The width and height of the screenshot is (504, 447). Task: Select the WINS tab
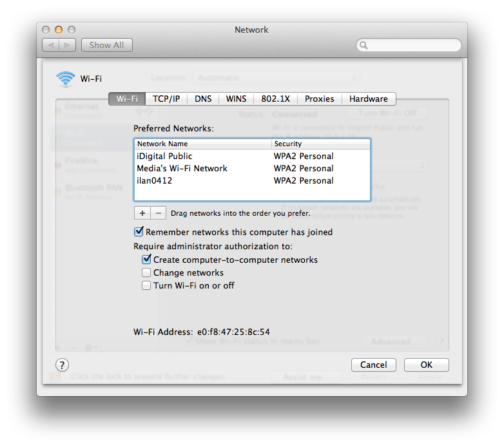pos(237,99)
